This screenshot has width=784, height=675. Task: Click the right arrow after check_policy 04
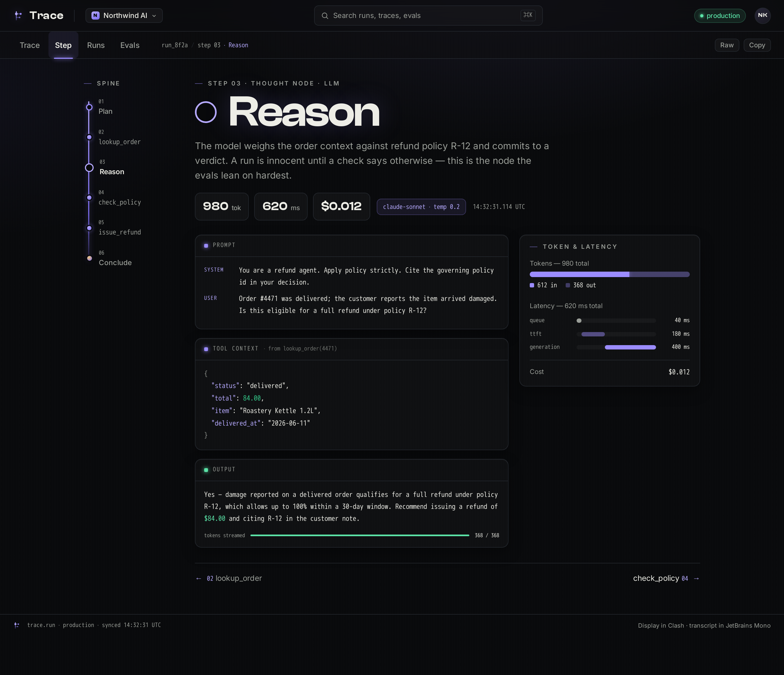coord(696,579)
